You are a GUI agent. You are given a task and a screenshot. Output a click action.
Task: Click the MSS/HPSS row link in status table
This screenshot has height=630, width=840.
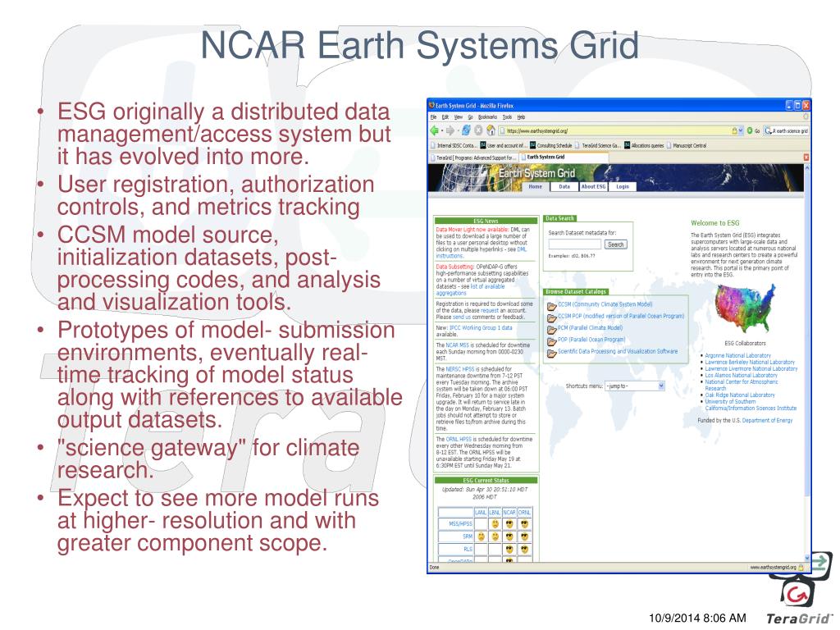tap(461, 524)
